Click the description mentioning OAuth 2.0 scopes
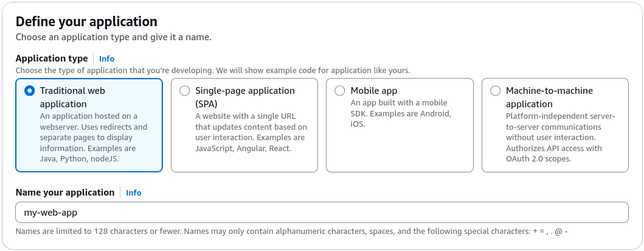This screenshot has height=251, width=644. tap(561, 138)
